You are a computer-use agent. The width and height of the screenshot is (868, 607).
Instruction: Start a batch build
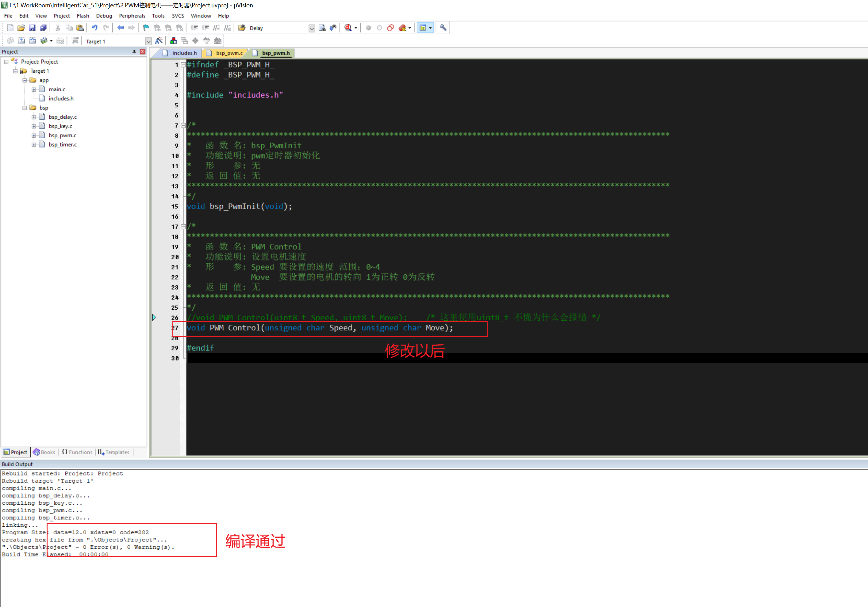pos(44,40)
